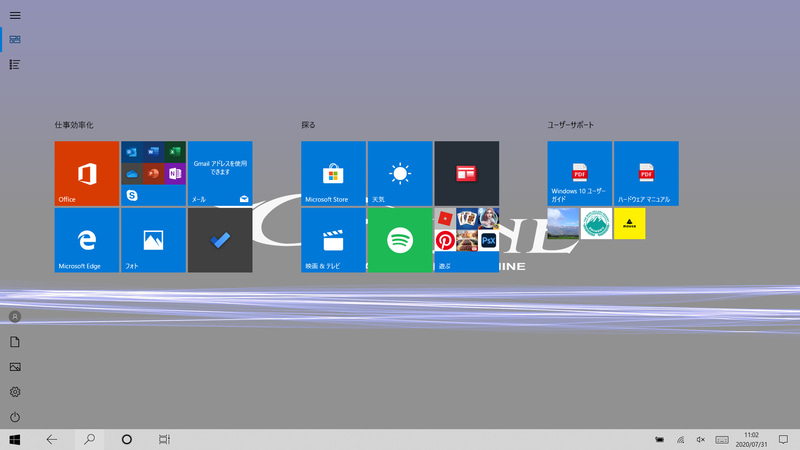
Task: Open the landscape photo small tile
Action: click(x=563, y=223)
